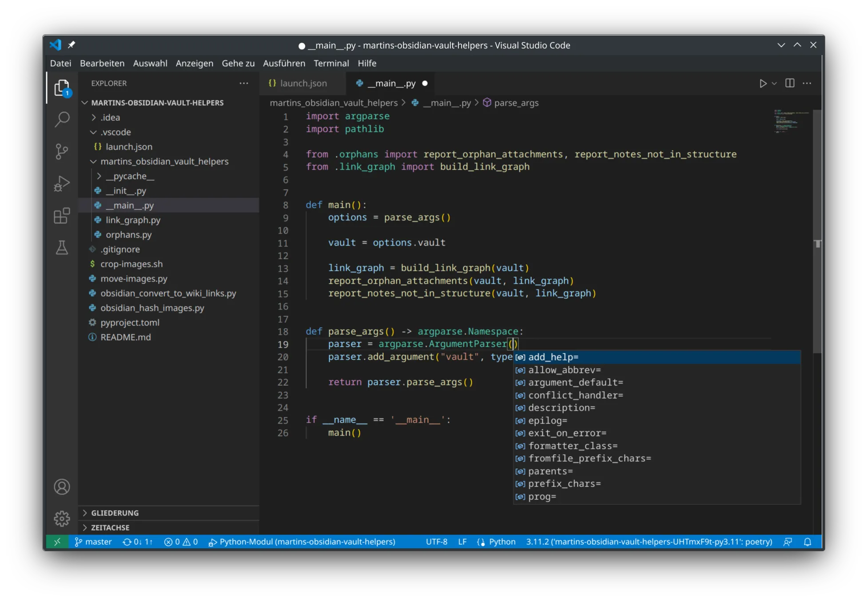Expand the GLIEDERUNG section
Viewport: 868px width, 602px height.
click(x=115, y=513)
